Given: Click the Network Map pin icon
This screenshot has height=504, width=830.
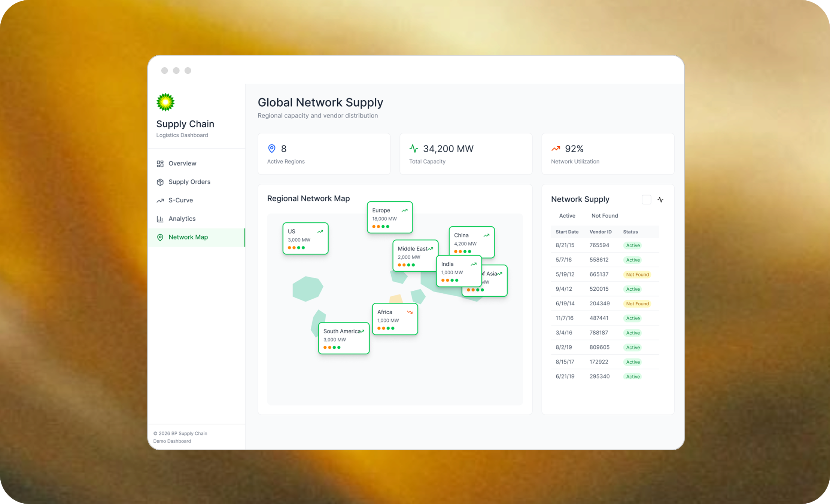Looking at the screenshot, I should pyautogui.click(x=160, y=237).
